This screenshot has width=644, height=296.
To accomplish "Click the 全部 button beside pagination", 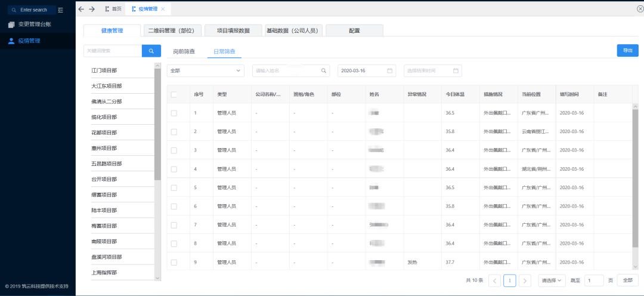I will coord(628,280).
